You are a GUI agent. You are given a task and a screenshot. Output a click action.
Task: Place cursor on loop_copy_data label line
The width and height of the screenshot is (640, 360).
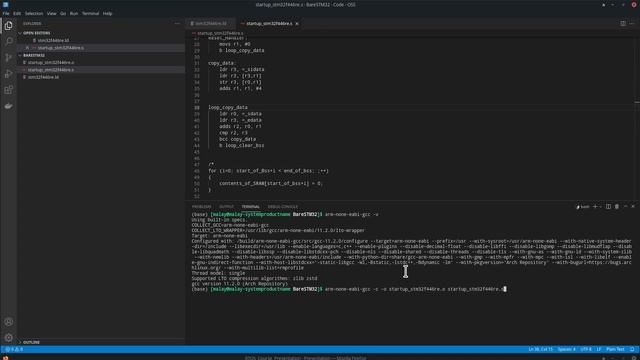[x=228, y=107]
